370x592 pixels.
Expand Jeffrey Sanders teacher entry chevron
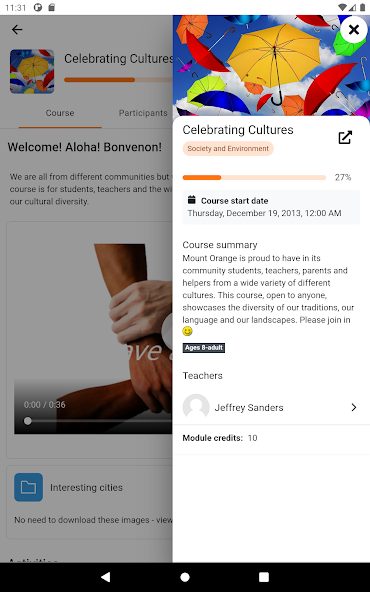[354, 407]
